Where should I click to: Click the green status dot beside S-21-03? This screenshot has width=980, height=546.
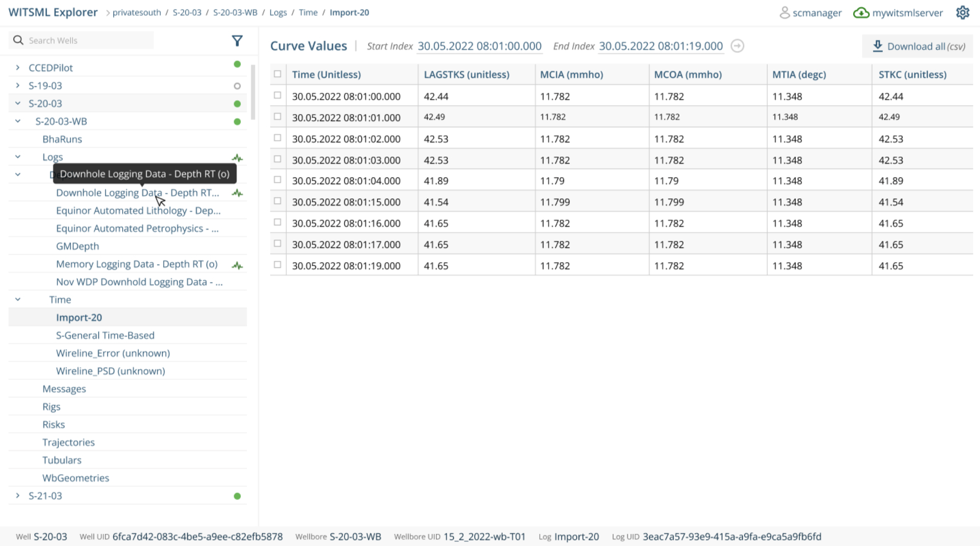[x=237, y=496]
